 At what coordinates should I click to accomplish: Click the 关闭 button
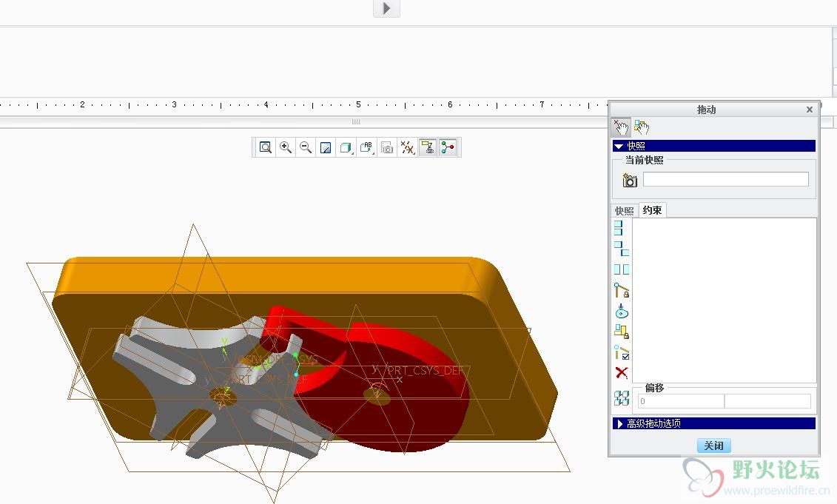713,446
